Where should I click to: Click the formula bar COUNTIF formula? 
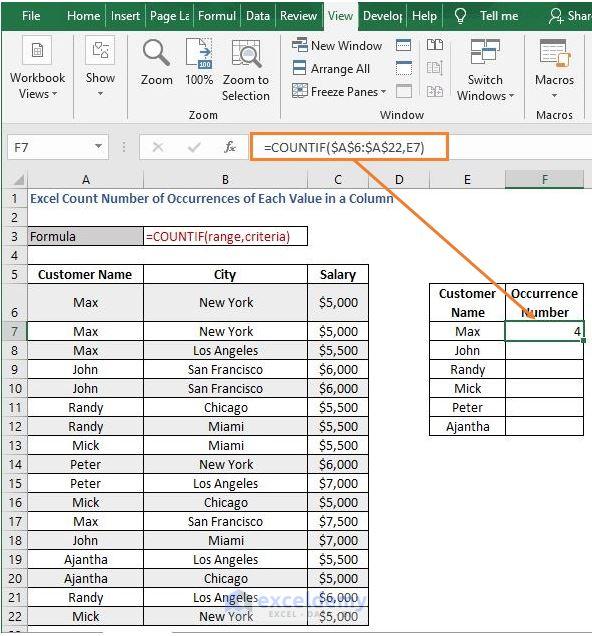coord(344,147)
